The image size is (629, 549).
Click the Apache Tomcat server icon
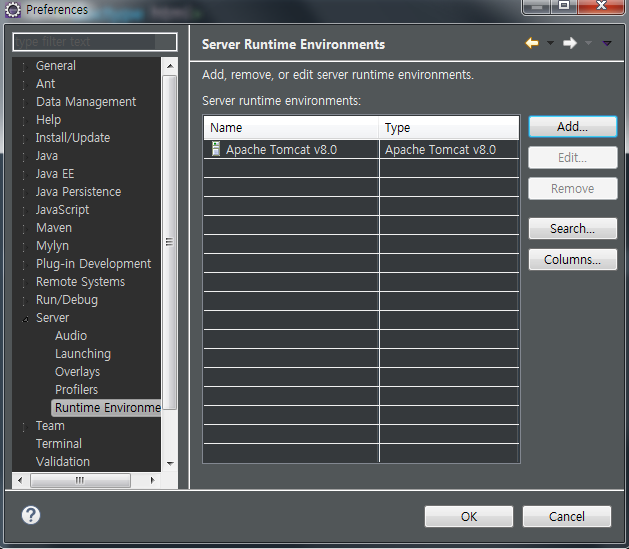coord(216,149)
